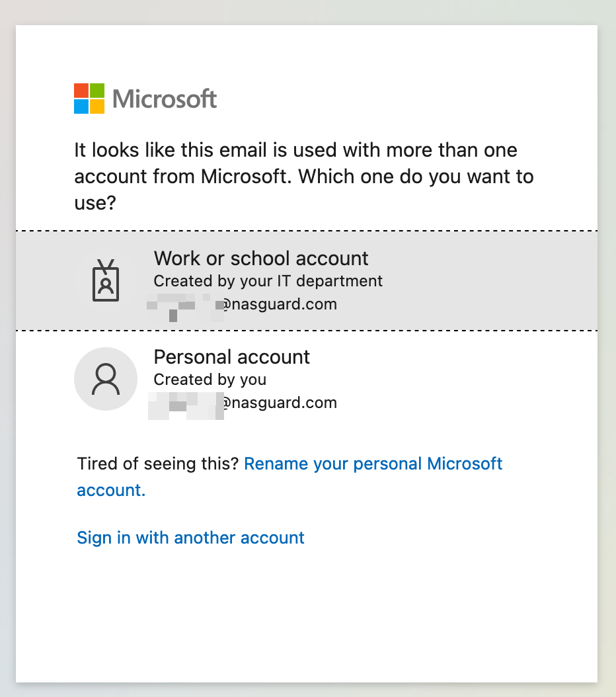
Task: Click the yellow square in Microsoft logo
Action: [97, 106]
